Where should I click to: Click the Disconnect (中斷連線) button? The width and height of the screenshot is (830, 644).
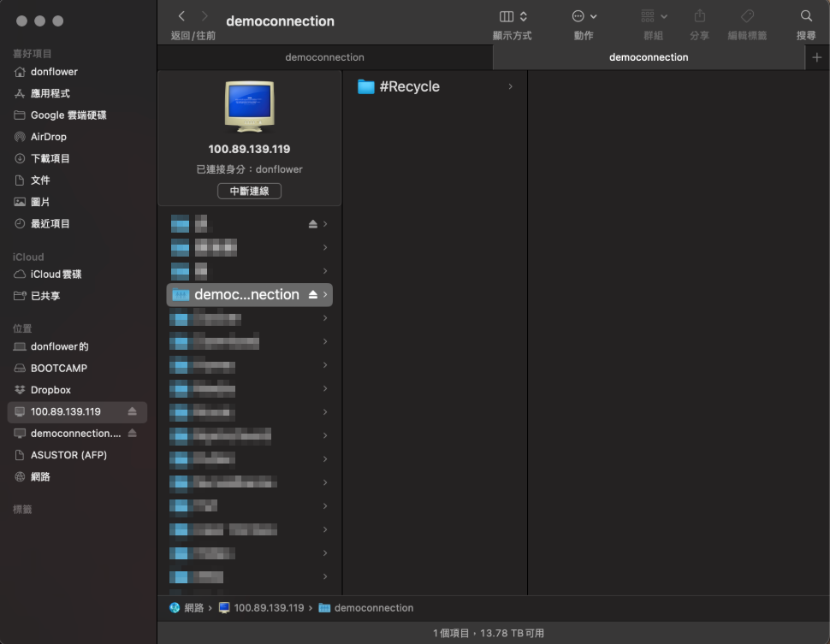249,191
